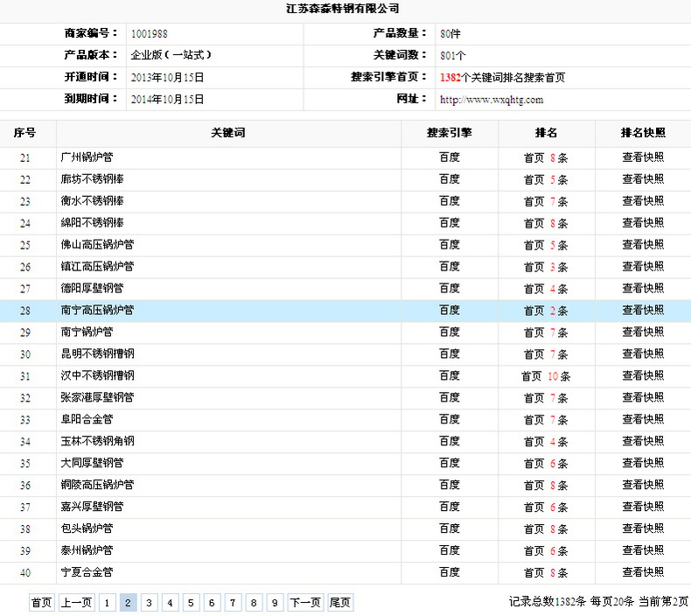691x616 pixels.
Task: View 查看快照 for 南宁锅炉管
Action: click(x=643, y=332)
